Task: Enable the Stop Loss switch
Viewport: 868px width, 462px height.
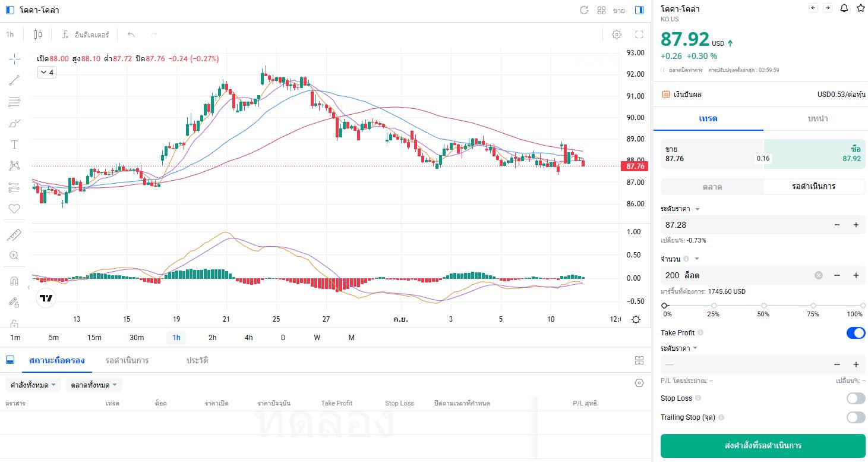Action: pos(856,398)
